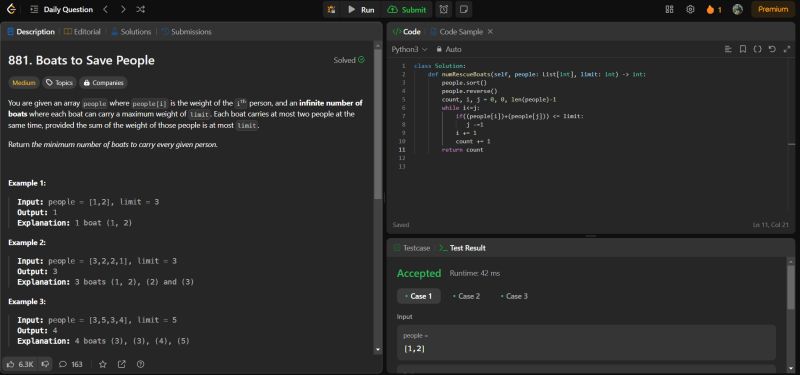
Task: Open the Daily Question problem list
Action: [x=61, y=9]
